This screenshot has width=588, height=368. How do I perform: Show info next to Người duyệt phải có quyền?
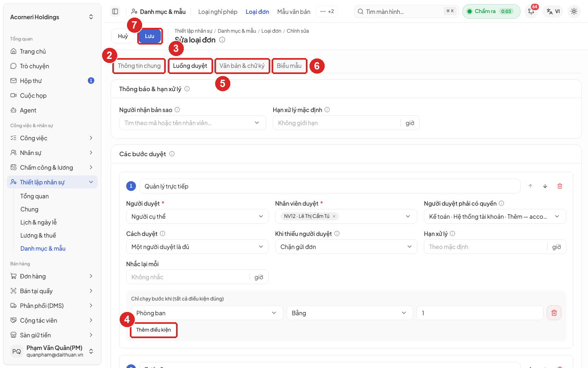(x=501, y=203)
